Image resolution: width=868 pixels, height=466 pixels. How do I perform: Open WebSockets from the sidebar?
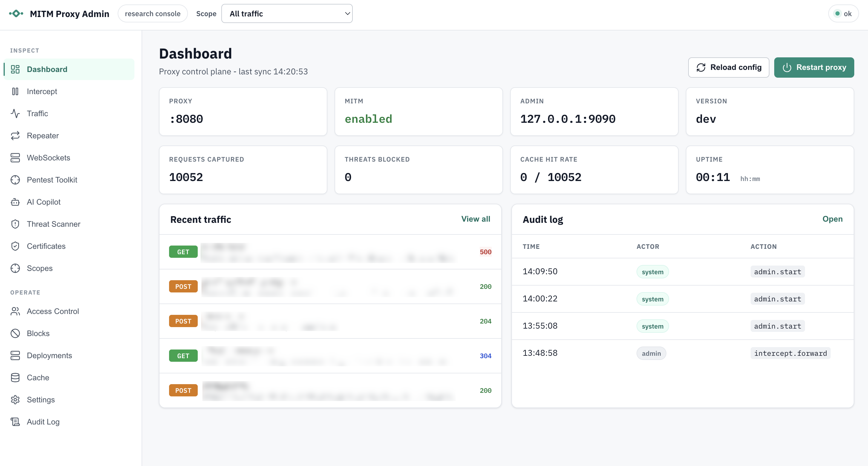point(69,158)
